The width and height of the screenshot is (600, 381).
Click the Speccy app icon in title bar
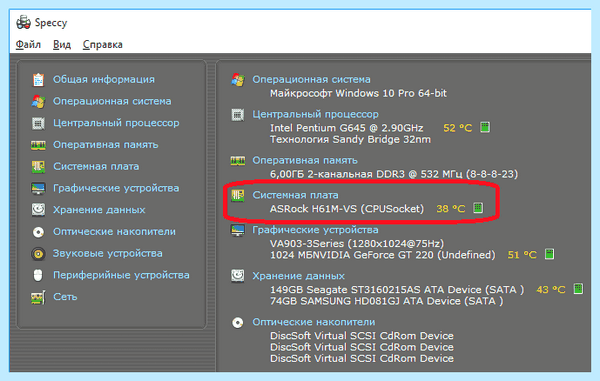point(23,22)
